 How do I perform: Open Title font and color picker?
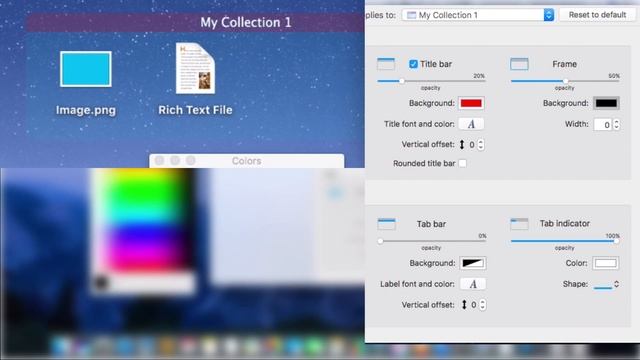[x=471, y=124]
